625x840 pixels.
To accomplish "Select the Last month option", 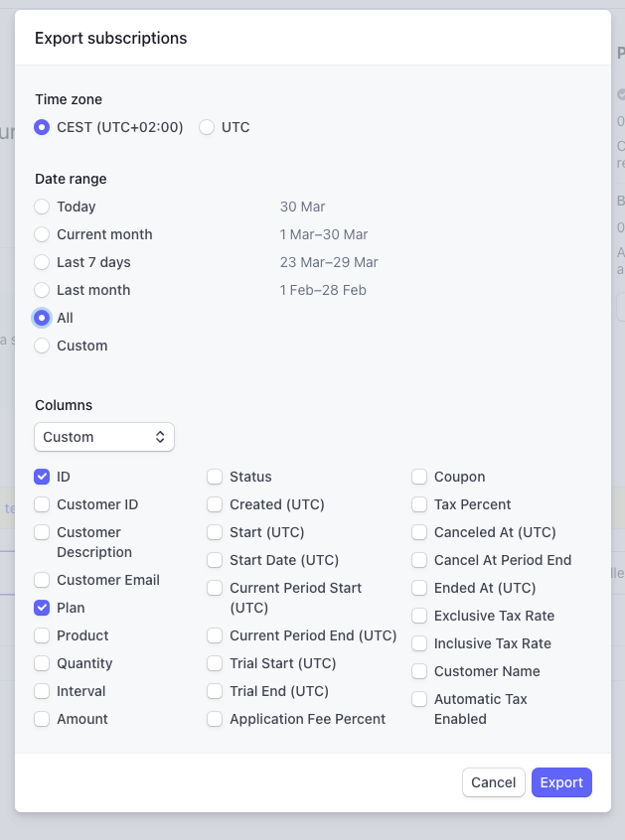I will point(42,290).
